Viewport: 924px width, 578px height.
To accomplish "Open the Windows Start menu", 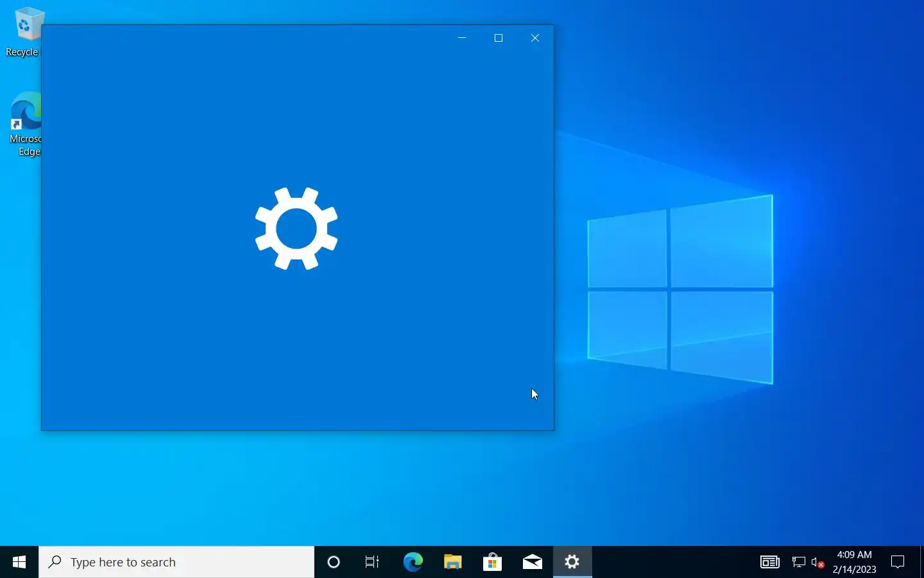I will pos(19,562).
